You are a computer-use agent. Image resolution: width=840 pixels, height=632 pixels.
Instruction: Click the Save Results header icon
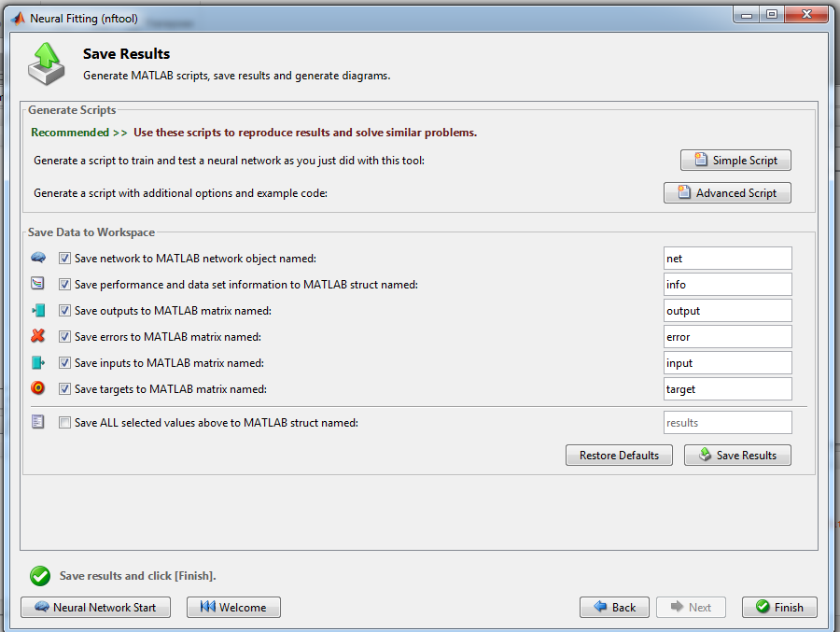pos(47,64)
